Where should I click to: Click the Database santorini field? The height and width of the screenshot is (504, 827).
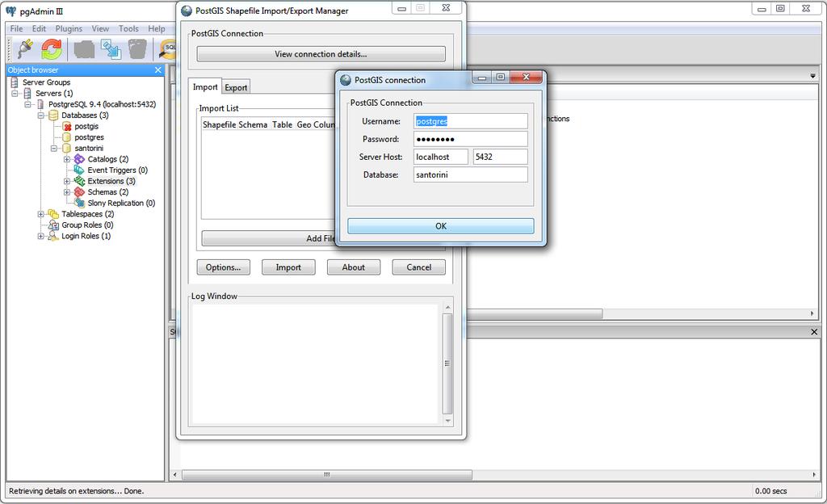point(471,174)
